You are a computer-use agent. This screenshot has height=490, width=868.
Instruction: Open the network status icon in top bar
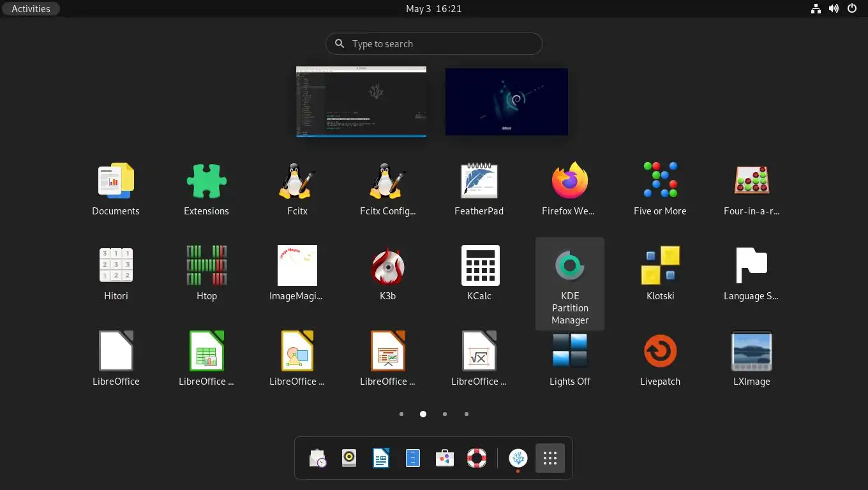point(816,9)
